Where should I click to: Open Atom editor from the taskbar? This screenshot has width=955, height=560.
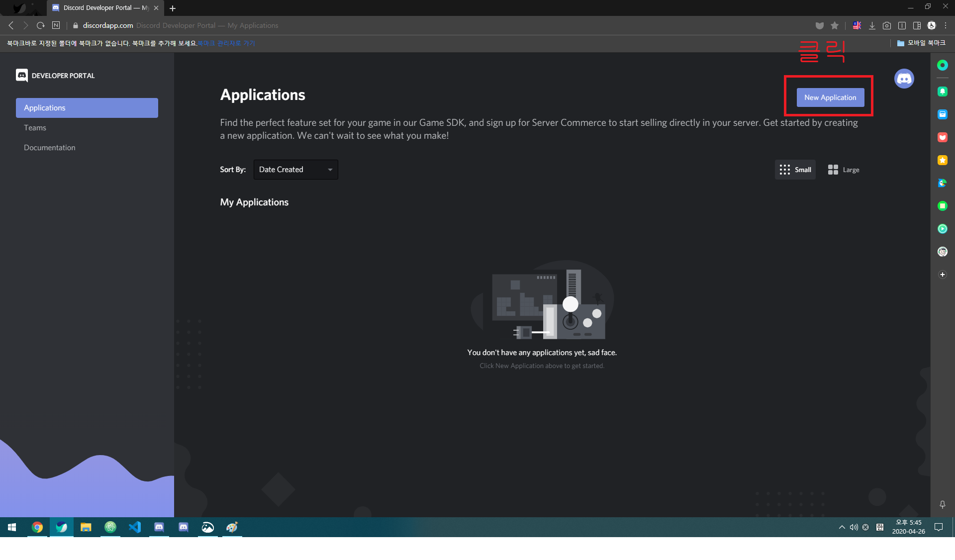pos(110,527)
